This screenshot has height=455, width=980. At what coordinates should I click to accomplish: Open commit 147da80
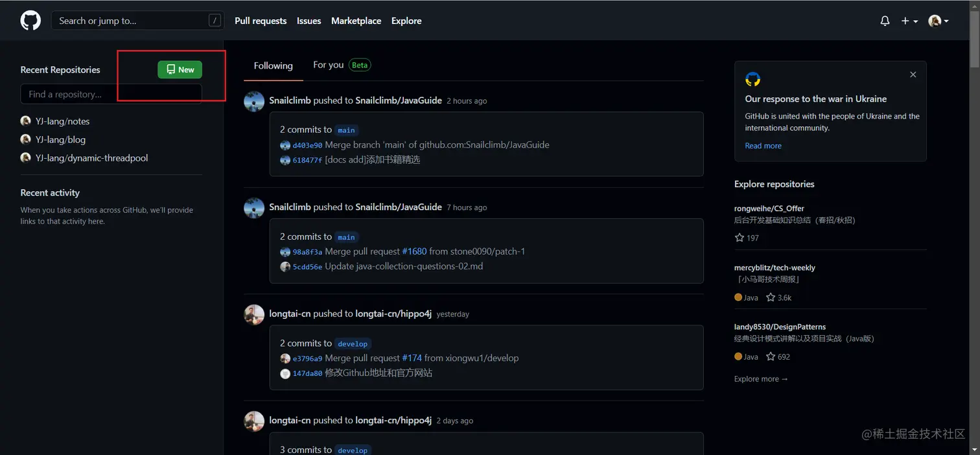307,373
